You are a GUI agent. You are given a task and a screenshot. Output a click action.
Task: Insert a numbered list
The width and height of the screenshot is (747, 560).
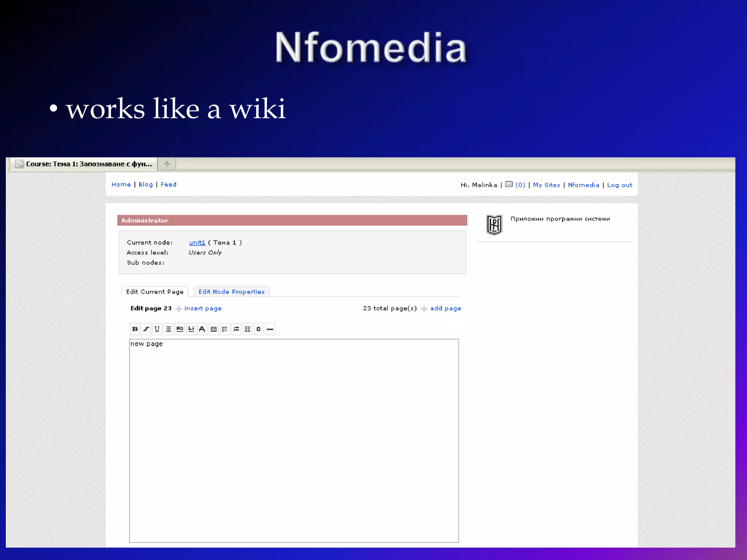click(236, 329)
